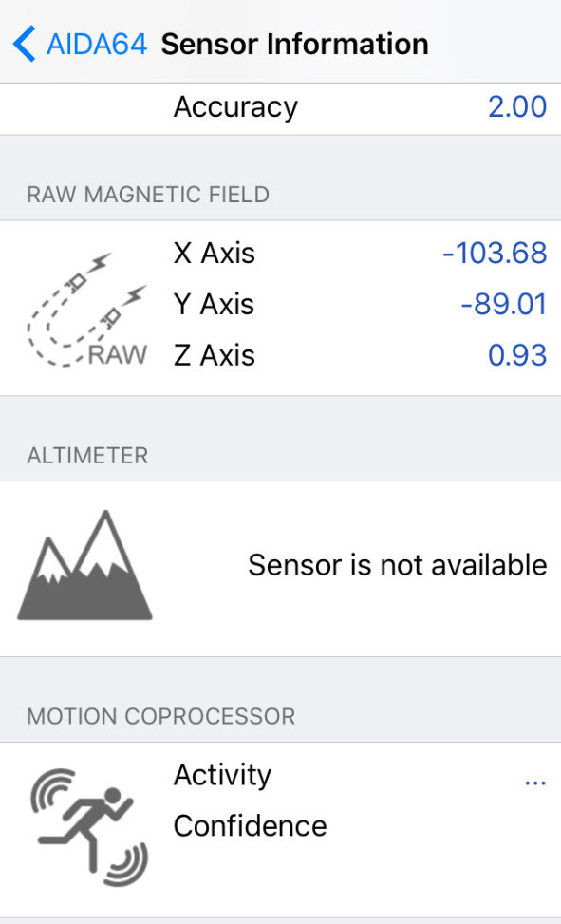The height and width of the screenshot is (924, 561).
Task: Tap the Sensor is not available message
Action: [x=398, y=566]
